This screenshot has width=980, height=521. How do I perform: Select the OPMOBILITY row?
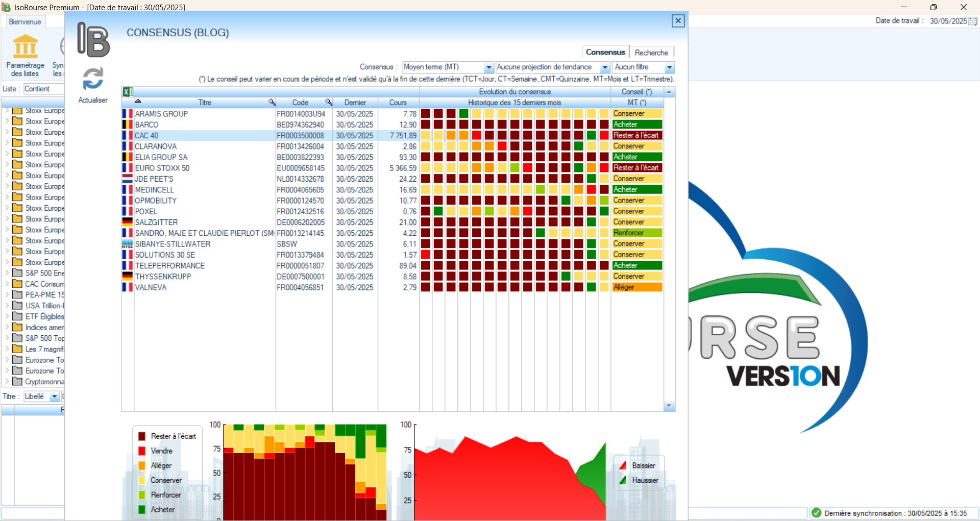(x=392, y=201)
